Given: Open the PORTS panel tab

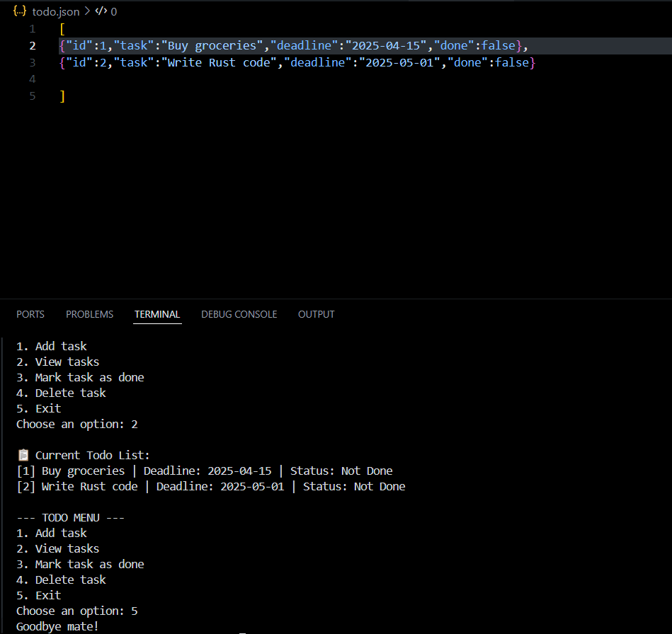Looking at the screenshot, I should (30, 314).
